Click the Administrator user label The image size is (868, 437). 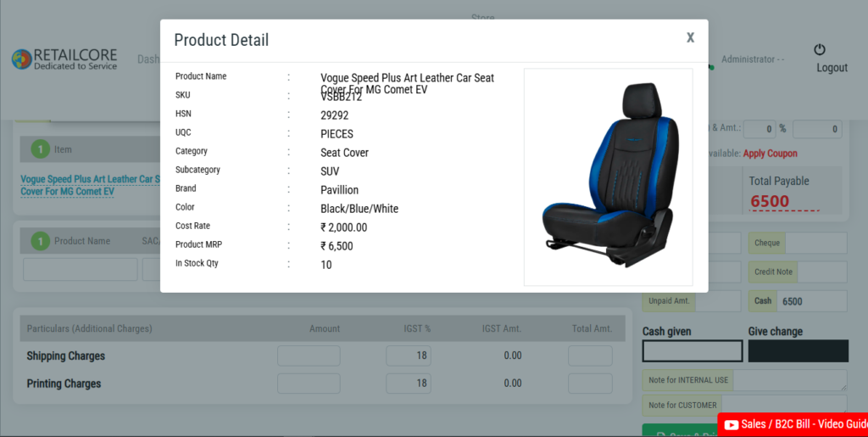[x=753, y=59]
